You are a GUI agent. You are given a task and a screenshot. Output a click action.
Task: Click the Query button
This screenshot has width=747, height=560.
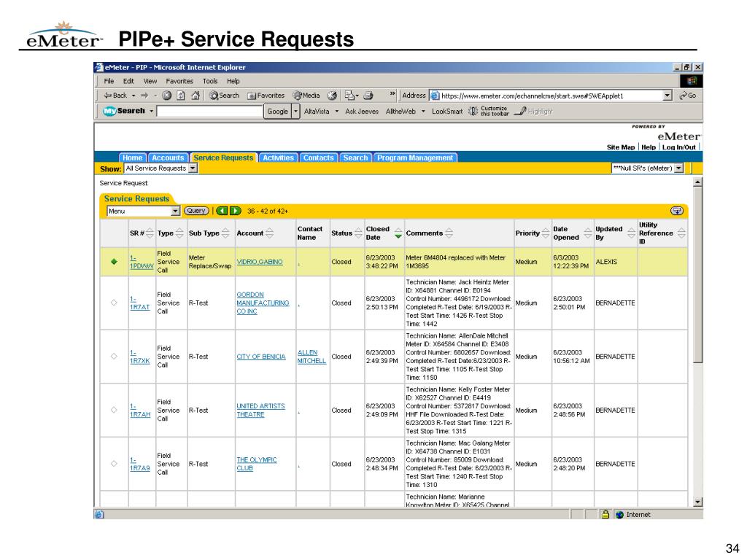tap(196, 211)
